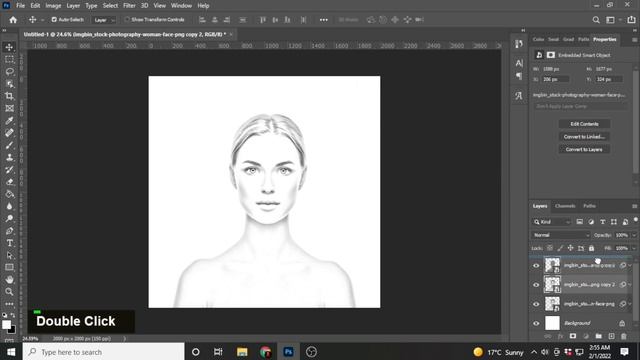
Task: Select the Horizontal Type tool
Action: tap(9, 243)
